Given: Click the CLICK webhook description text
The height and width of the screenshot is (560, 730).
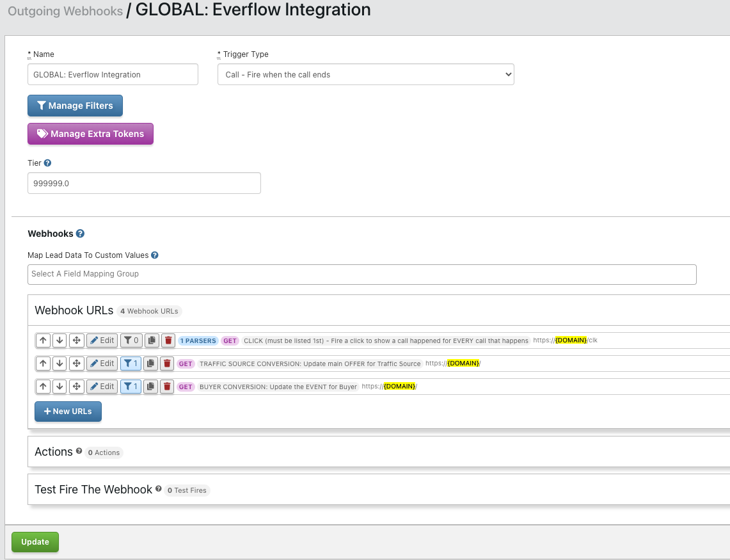Looking at the screenshot, I should pyautogui.click(x=386, y=341).
